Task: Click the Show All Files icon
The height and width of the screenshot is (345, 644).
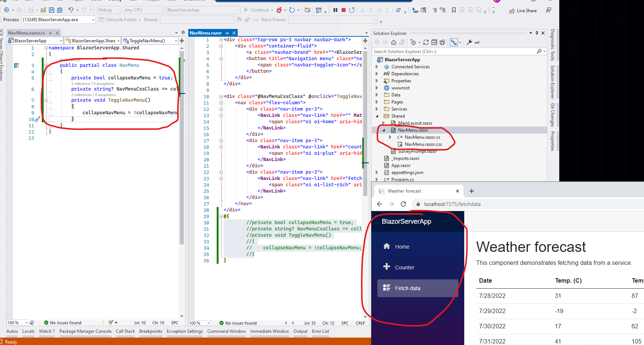Action: pyautogui.click(x=442, y=42)
